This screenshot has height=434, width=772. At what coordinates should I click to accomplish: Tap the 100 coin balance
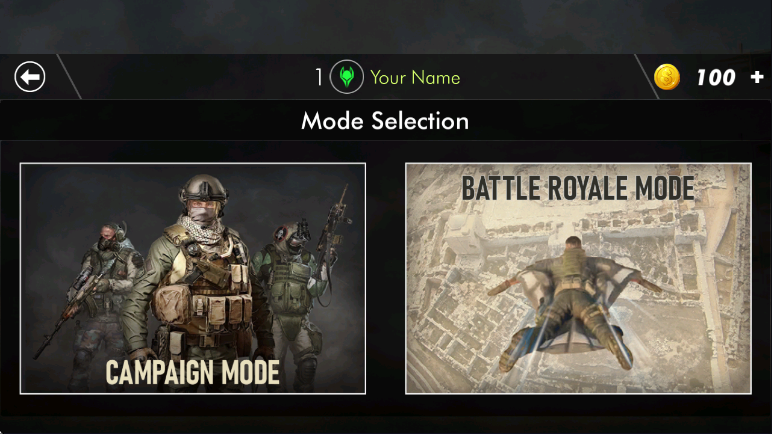coord(716,77)
